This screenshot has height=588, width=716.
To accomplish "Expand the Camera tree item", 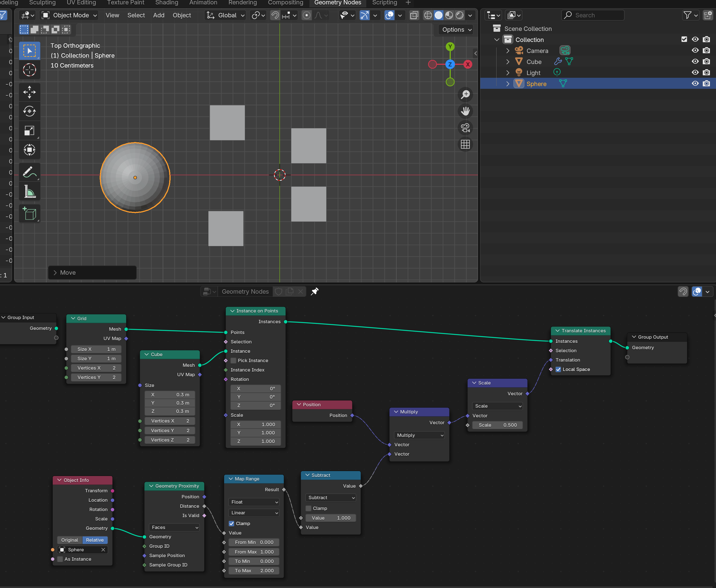I will pyautogui.click(x=508, y=51).
